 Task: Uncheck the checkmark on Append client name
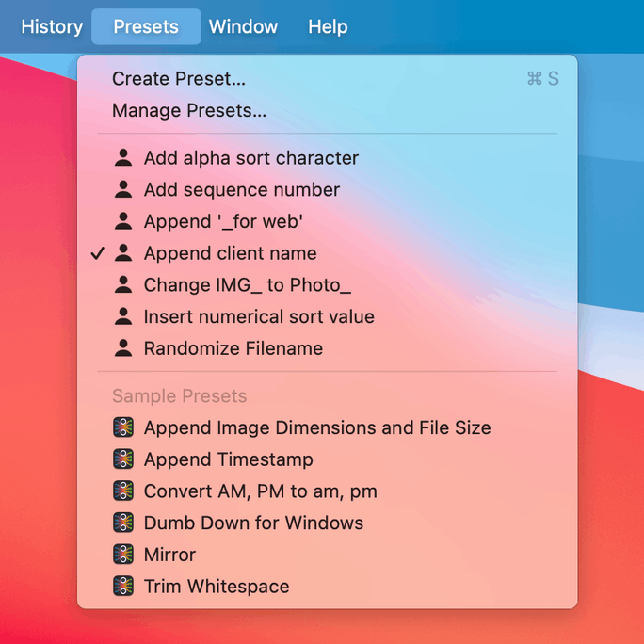97,253
